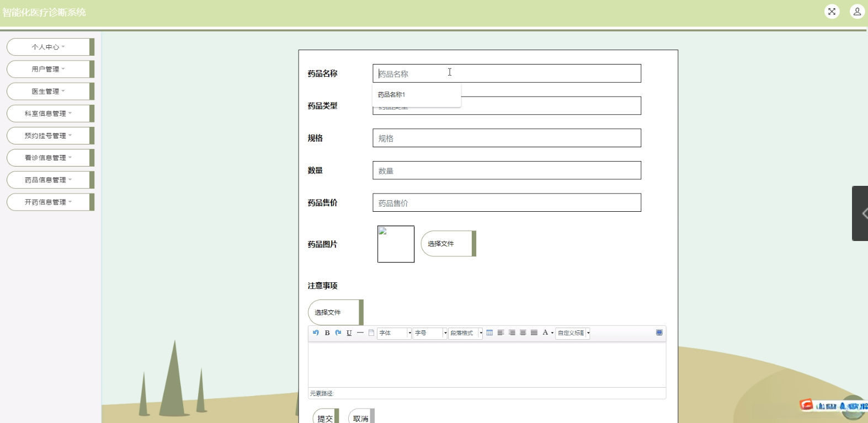This screenshot has width=868, height=423.
Task: Click inside the 注意事项 rich text area
Action: 487,365
